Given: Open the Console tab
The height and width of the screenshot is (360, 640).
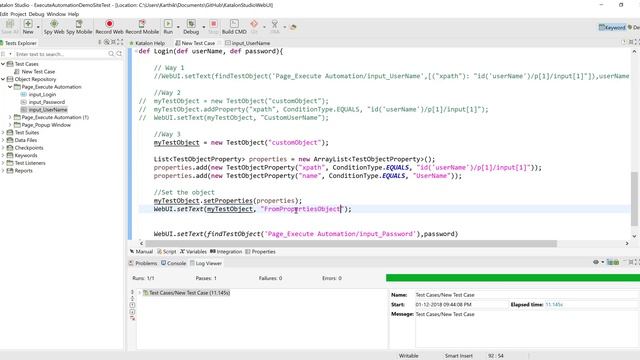Looking at the screenshot, I should pyautogui.click(x=173, y=263).
